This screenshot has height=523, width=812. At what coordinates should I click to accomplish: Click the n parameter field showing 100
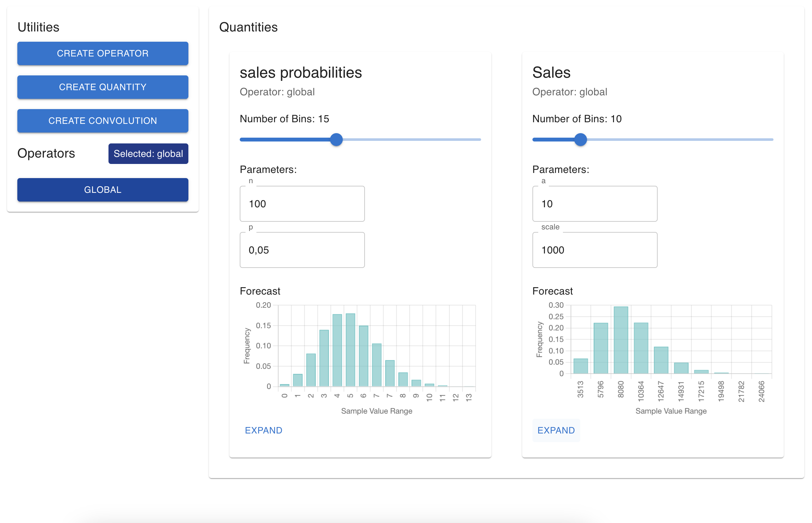point(302,204)
